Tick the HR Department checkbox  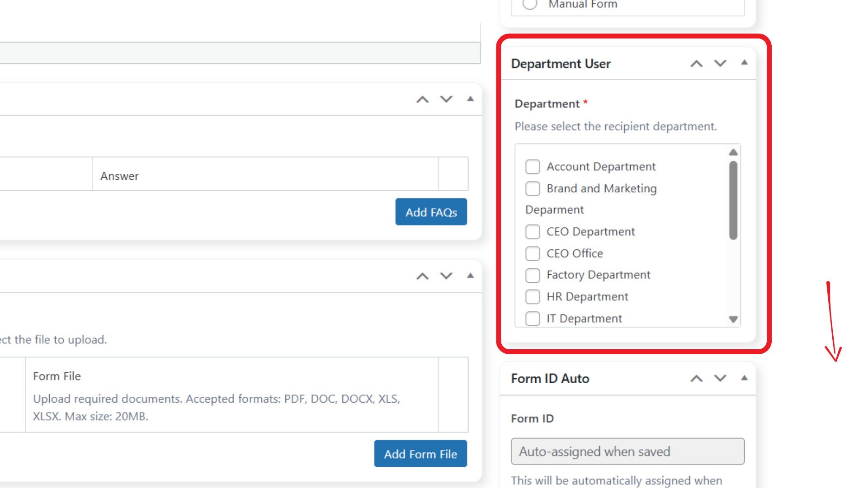(533, 297)
